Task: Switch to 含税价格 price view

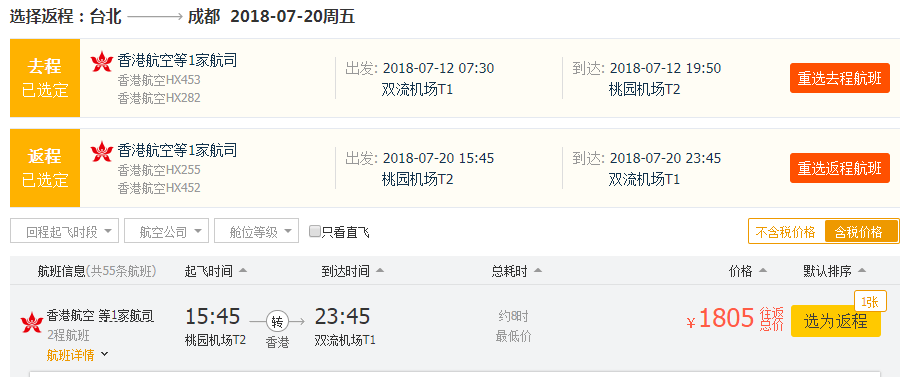Action: [x=861, y=232]
